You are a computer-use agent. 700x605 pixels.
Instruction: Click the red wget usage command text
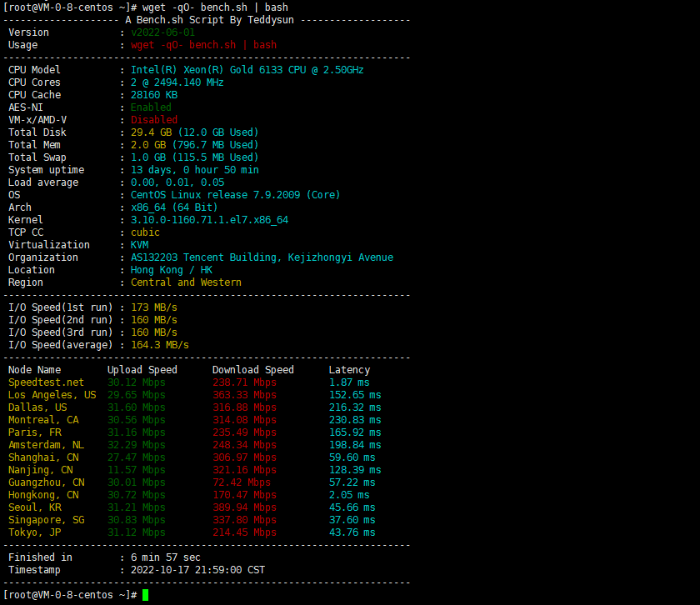[203, 45]
